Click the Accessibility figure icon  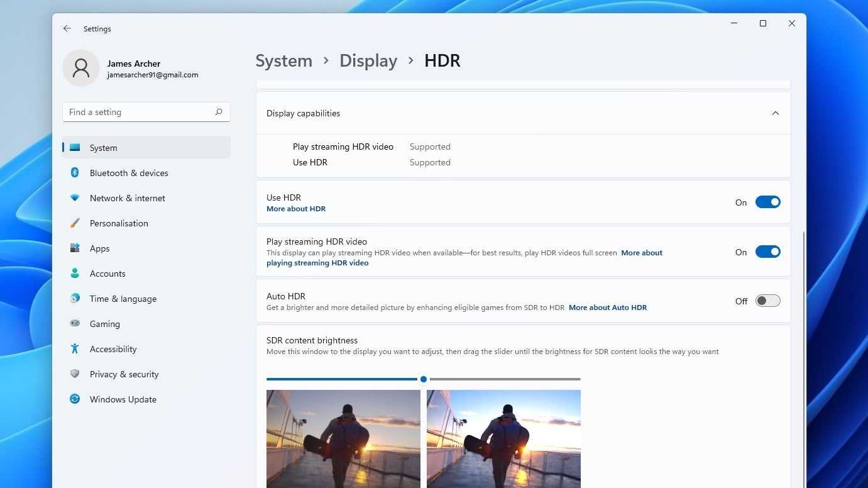(x=75, y=349)
